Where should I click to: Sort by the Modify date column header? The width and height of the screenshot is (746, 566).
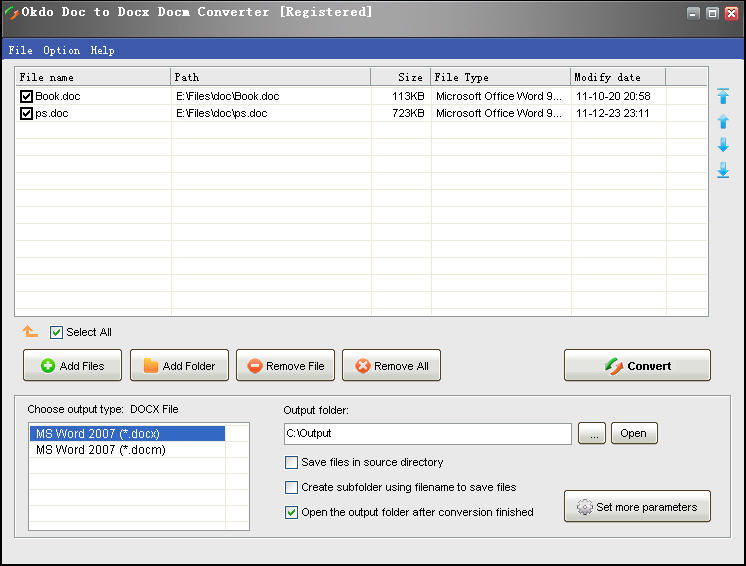pyautogui.click(x=618, y=77)
